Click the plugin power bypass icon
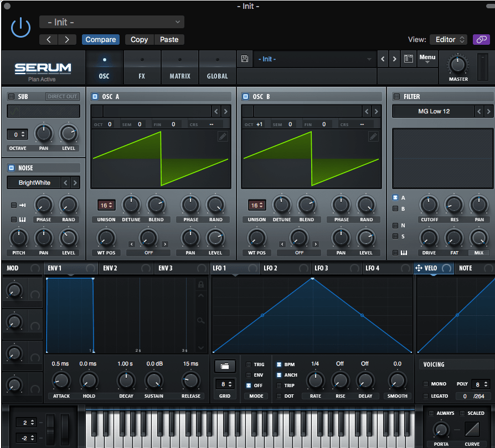495x448 pixels. (21, 27)
